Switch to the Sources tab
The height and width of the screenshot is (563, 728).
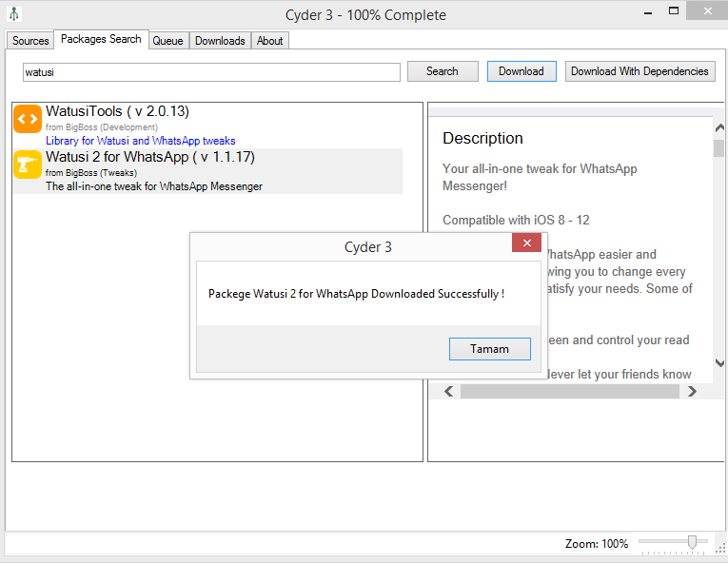[30, 41]
